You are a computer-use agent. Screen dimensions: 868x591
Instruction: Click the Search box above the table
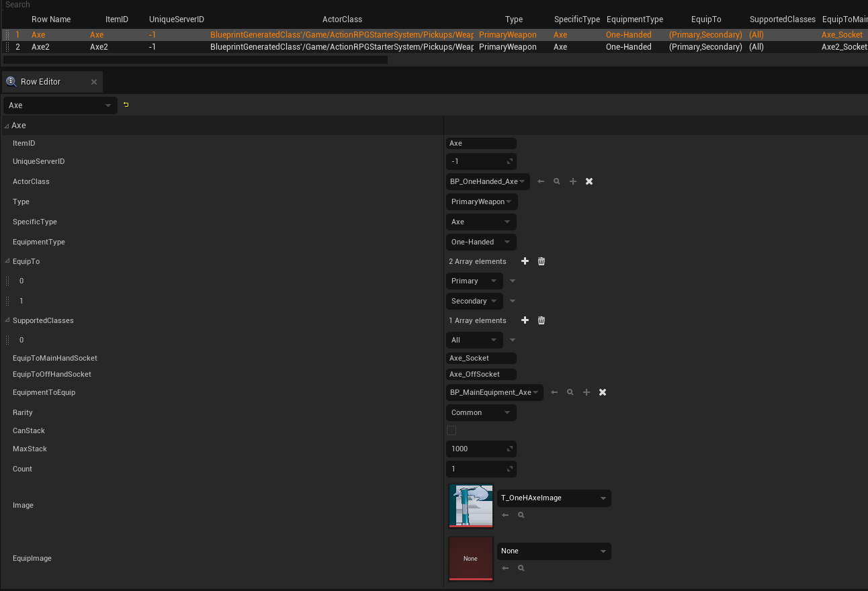(434, 5)
